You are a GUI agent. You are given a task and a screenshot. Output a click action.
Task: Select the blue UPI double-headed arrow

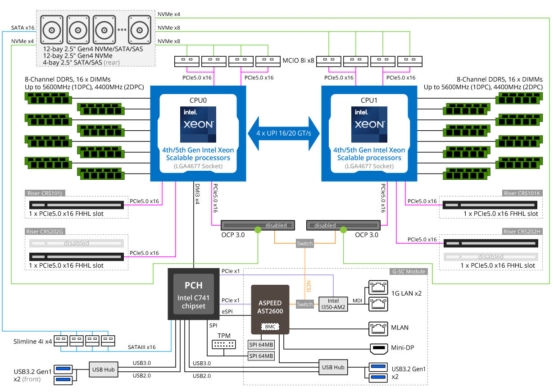283,133
